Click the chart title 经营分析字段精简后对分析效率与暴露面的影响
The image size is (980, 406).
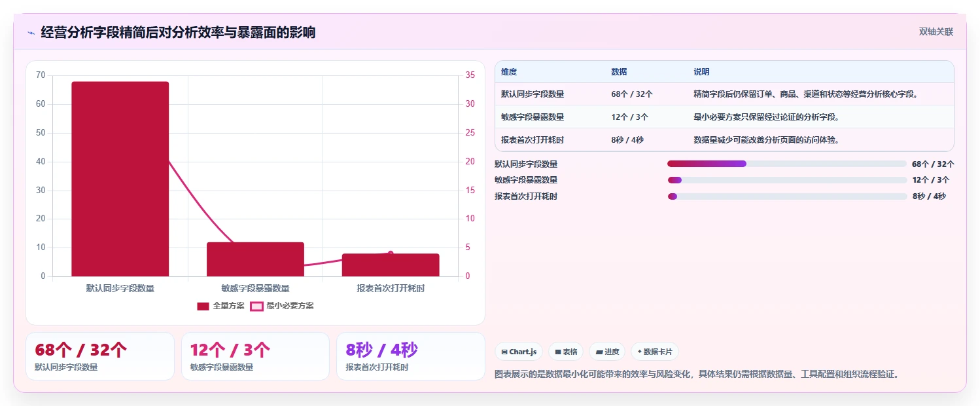tap(178, 32)
